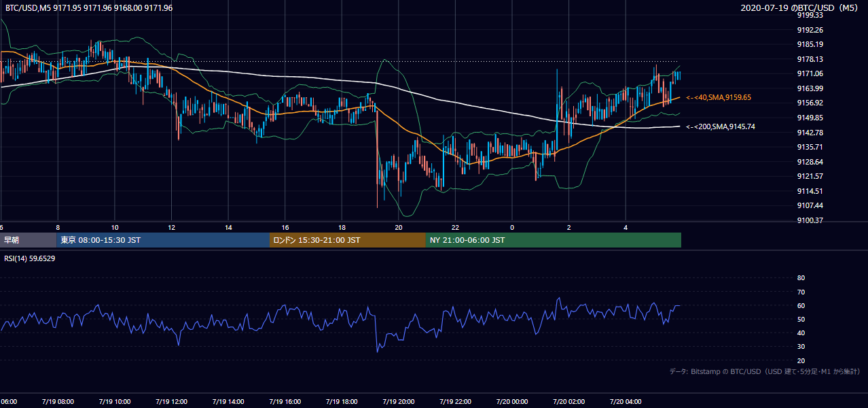Click hour tick 0 under price chart
The height and width of the screenshot is (408, 868).
click(x=512, y=227)
